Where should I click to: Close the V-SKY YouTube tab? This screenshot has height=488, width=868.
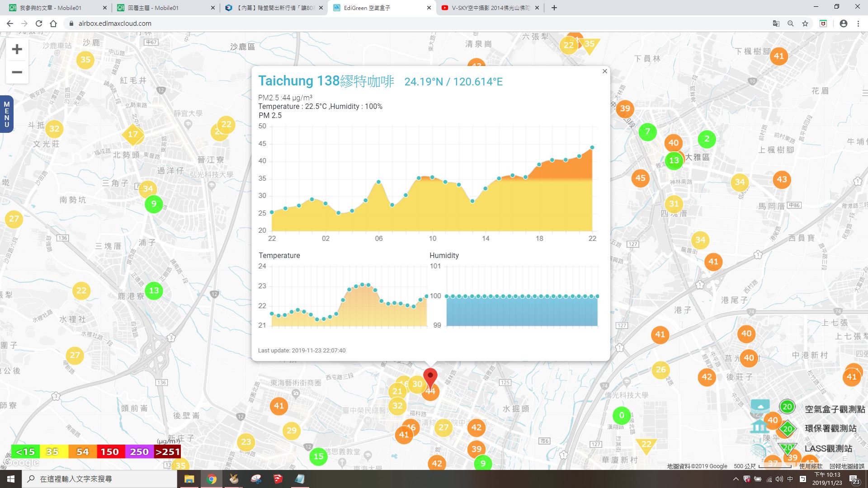click(x=537, y=8)
